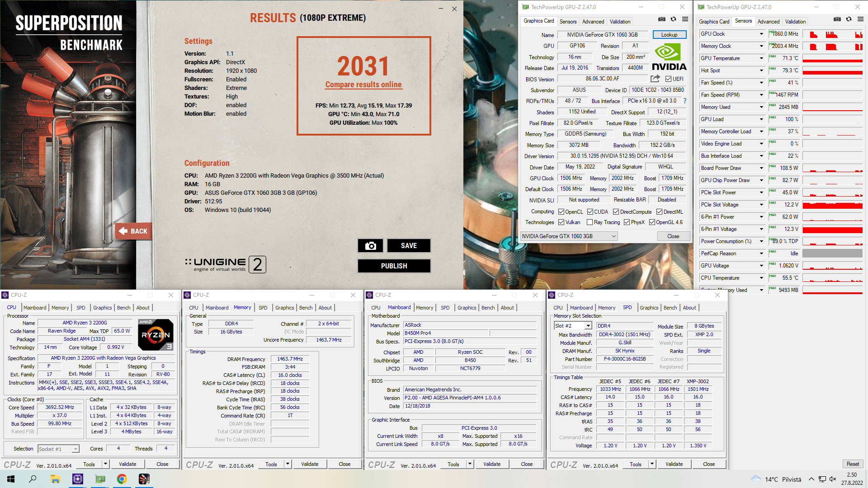Open Tools dropdown arrow in CPU-Z SPD window
This screenshot has width=868, height=488.
[x=652, y=464]
